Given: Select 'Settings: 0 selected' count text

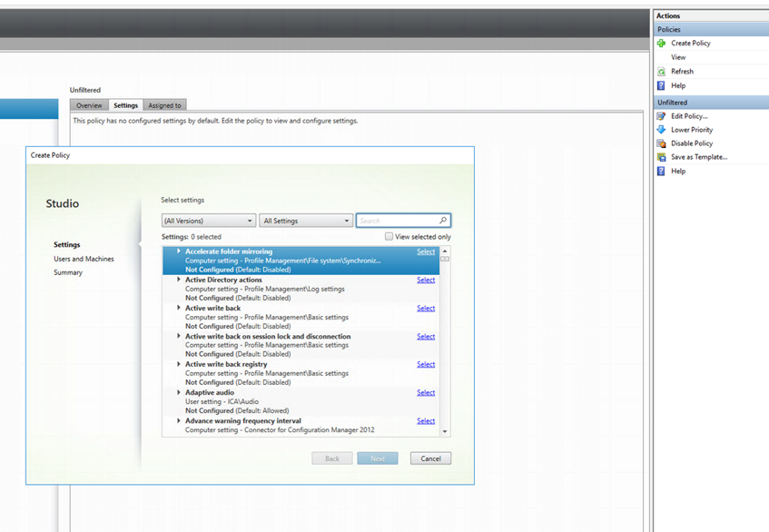Looking at the screenshot, I should [192, 237].
